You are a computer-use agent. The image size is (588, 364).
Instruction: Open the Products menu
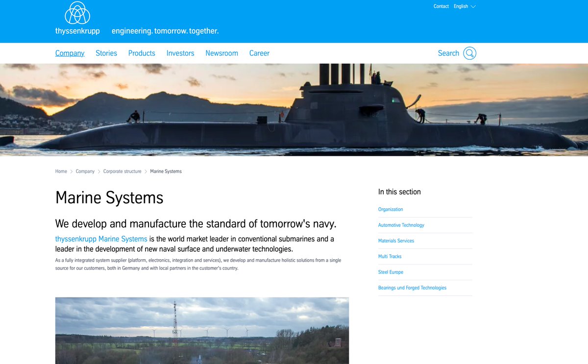[142, 53]
